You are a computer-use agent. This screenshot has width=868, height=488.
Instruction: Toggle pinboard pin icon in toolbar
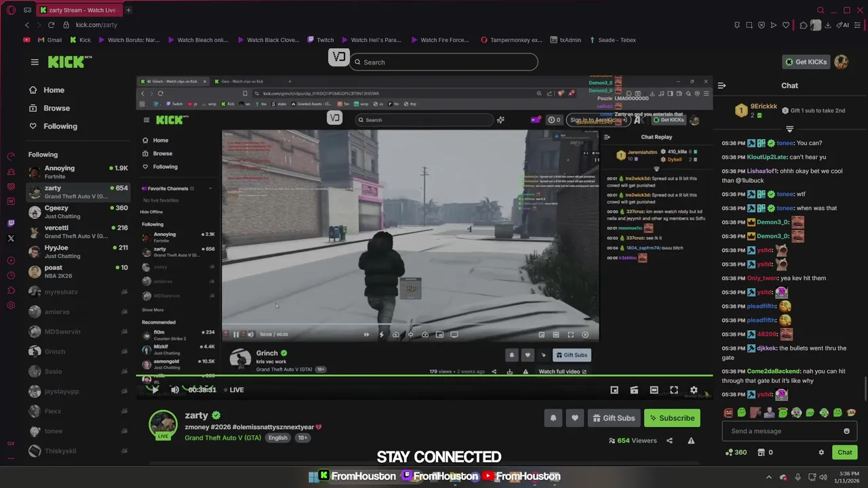pyautogui.click(x=737, y=25)
